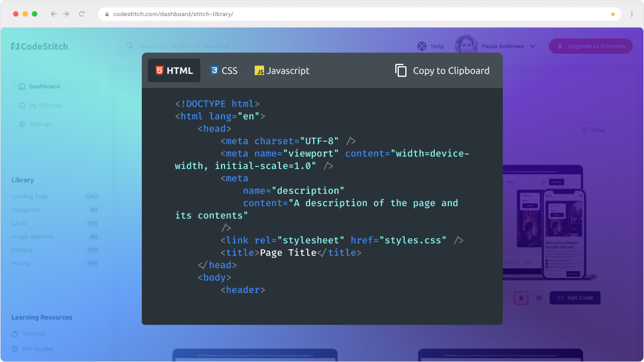
Task: Switch to the CSS tab
Action: [x=223, y=71]
